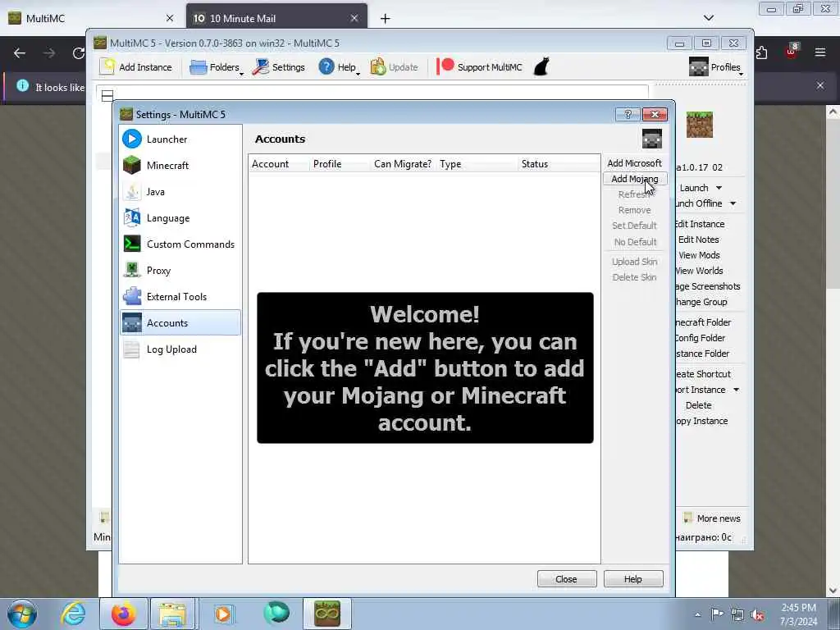Viewport: 840px width, 630px height.
Task: Close the Settings dialog with Close button
Action: [x=566, y=579]
